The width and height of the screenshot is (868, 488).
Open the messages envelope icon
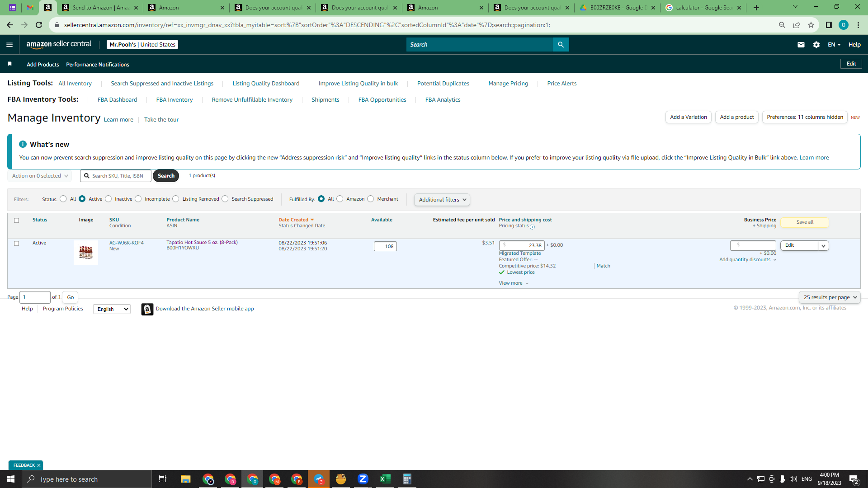coord(801,44)
